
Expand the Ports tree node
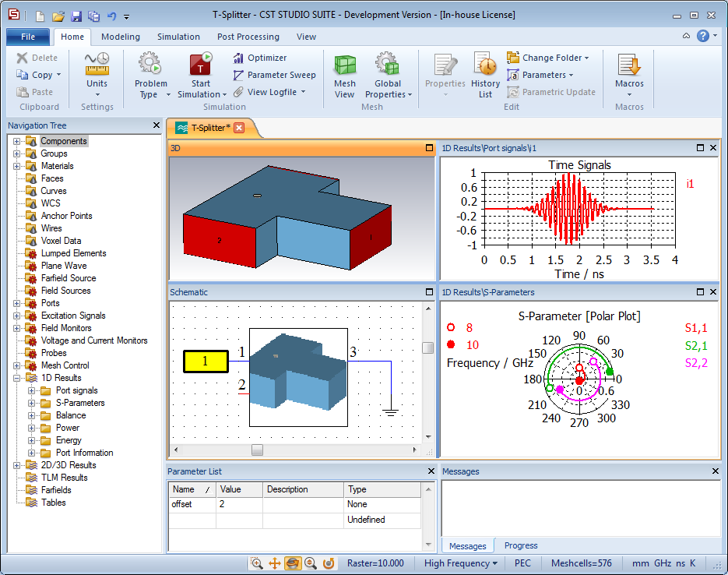[x=16, y=303]
